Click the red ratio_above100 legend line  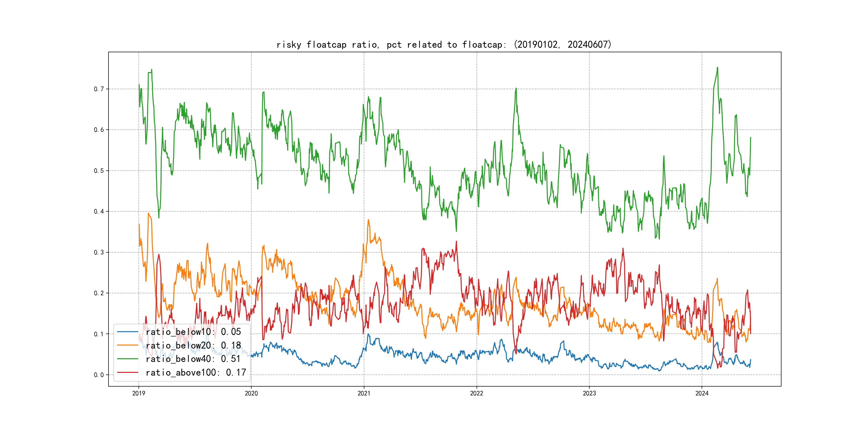[127, 372]
